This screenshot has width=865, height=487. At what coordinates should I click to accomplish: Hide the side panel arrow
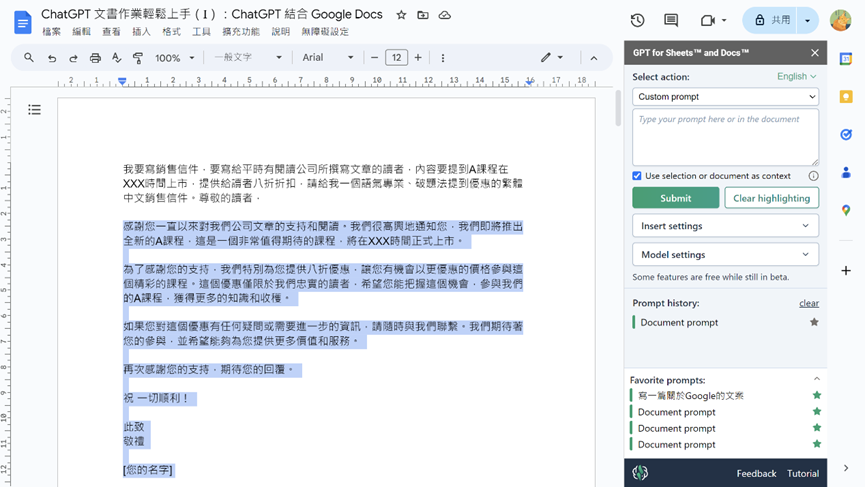846,468
